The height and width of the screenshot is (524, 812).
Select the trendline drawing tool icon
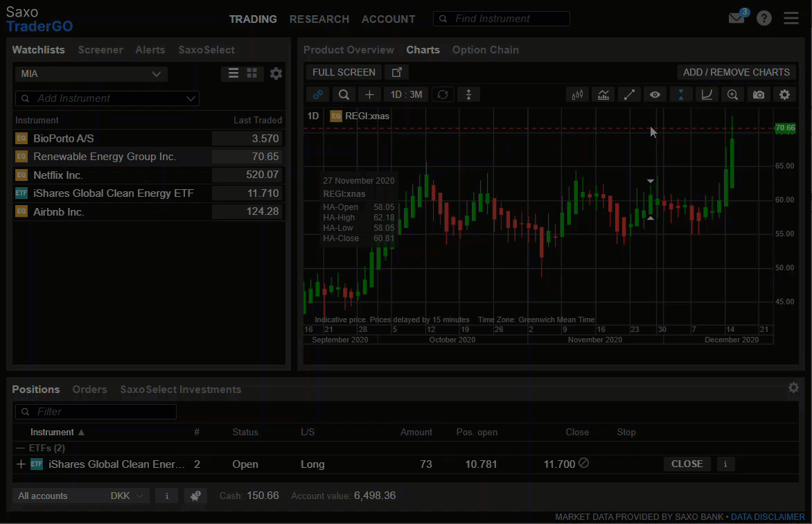(x=629, y=94)
